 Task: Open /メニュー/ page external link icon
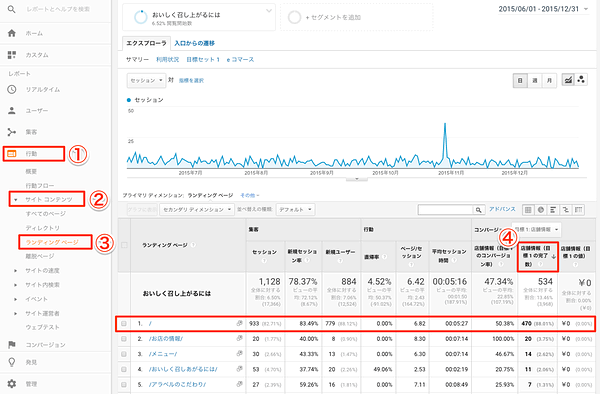(x=240, y=353)
